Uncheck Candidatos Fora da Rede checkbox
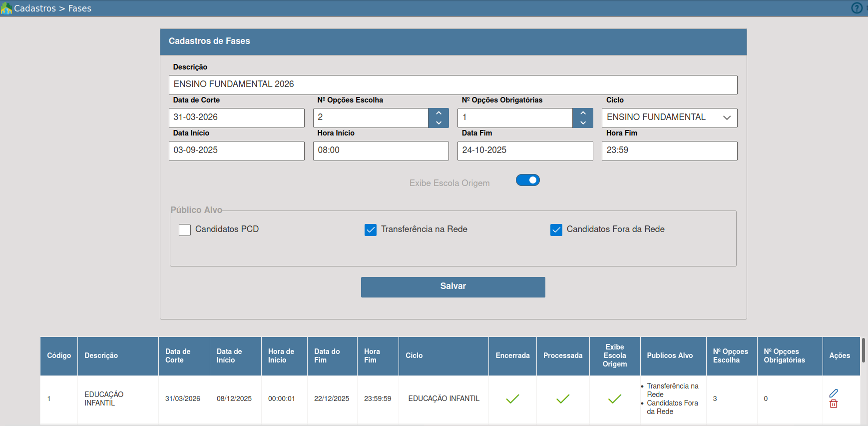The image size is (868, 426). pos(556,230)
